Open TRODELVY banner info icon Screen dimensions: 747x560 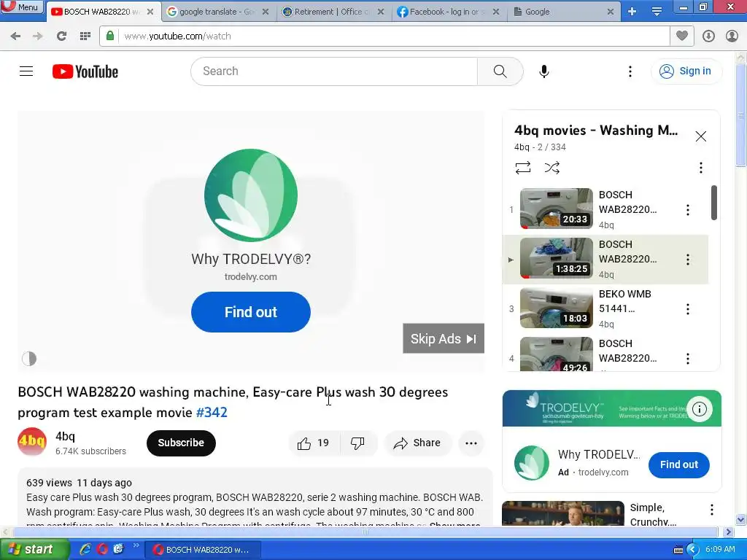coord(700,408)
